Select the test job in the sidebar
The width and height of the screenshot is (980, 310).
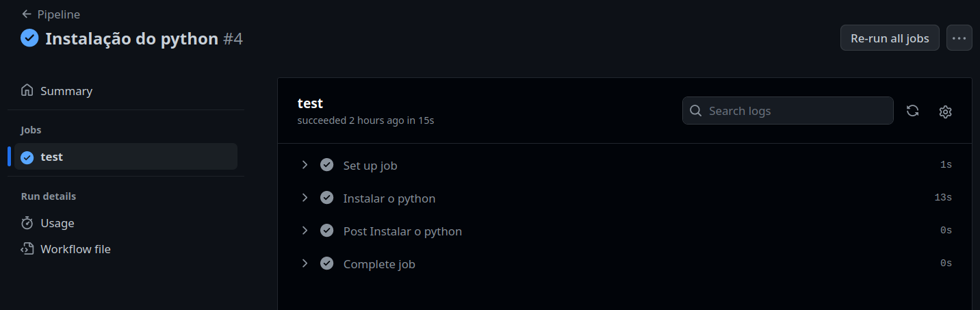pos(126,157)
